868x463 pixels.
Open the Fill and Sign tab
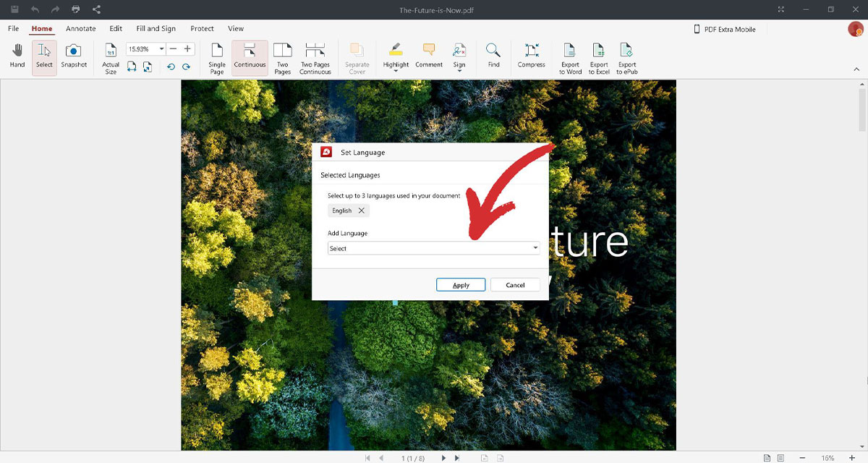point(156,29)
